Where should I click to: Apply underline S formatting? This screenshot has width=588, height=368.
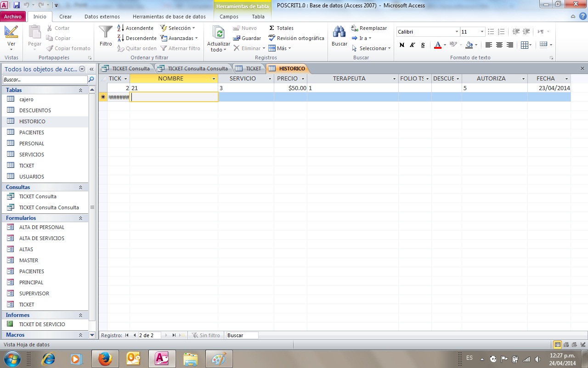[423, 45]
